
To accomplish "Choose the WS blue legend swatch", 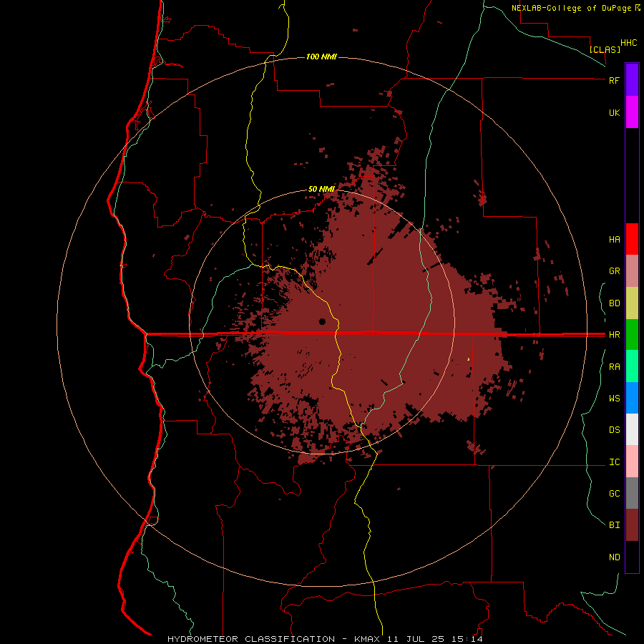I will [x=632, y=398].
